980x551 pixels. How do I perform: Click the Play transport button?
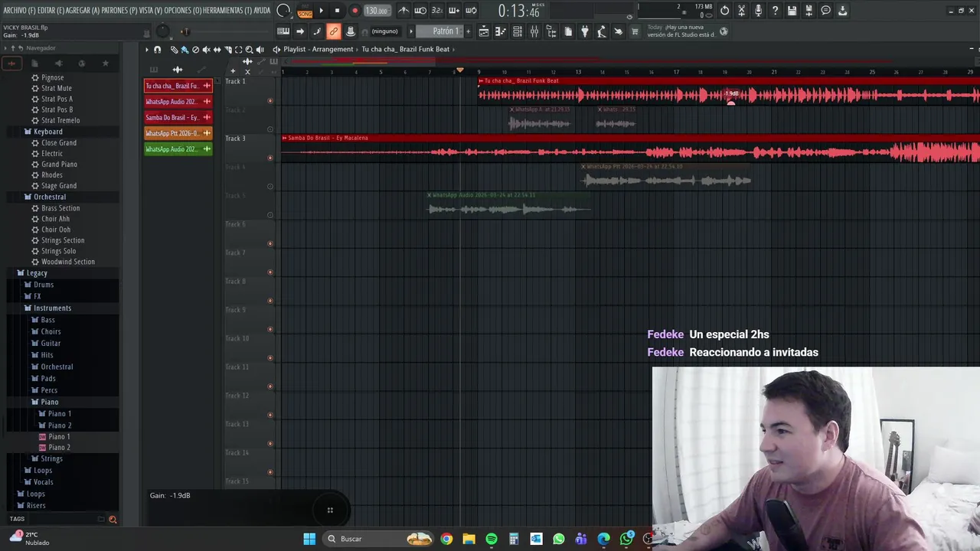321,11
